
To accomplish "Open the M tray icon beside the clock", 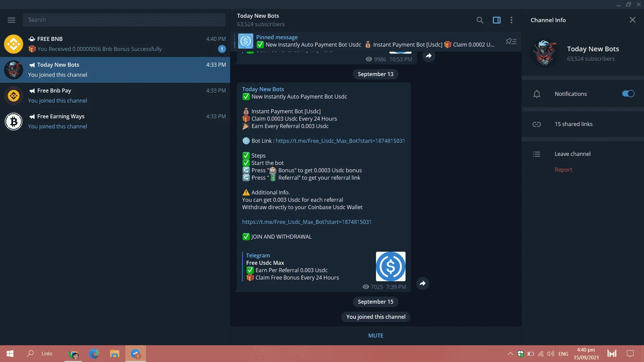I will pos(612,354).
